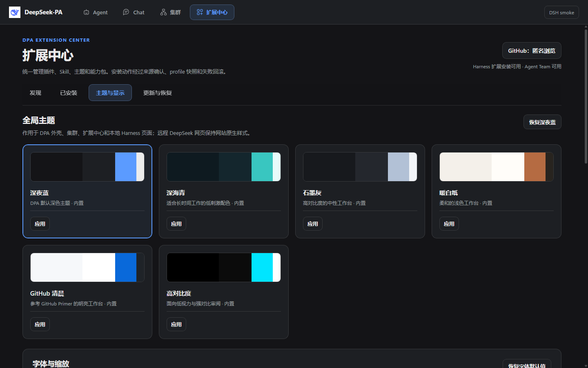Click the 深夜蓝 theme title

click(39, 193)
